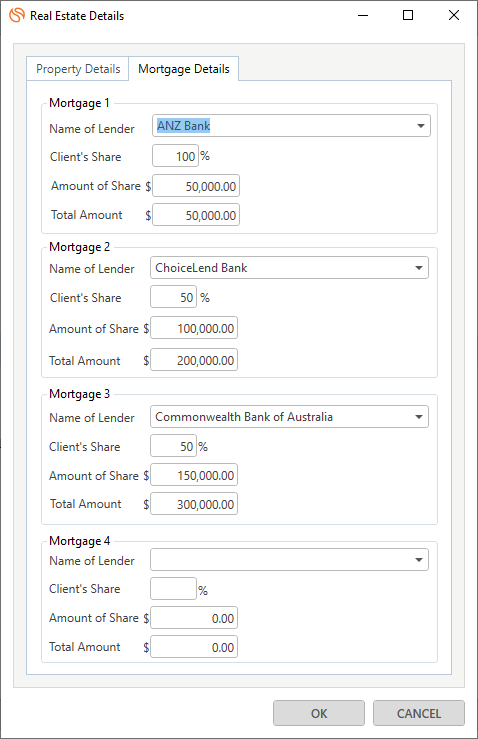Viewport: 478px width, 739px height.
Task: Click Mortgage 1 Amount of Share field
Action: [x=196, y=186]
